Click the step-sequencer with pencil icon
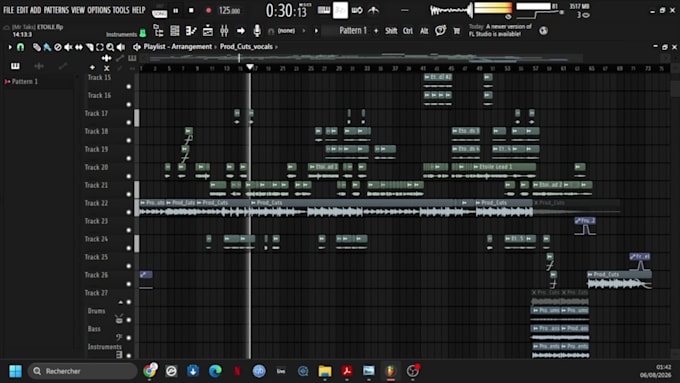This screenshot has width=680, height=383. [191, 31]
